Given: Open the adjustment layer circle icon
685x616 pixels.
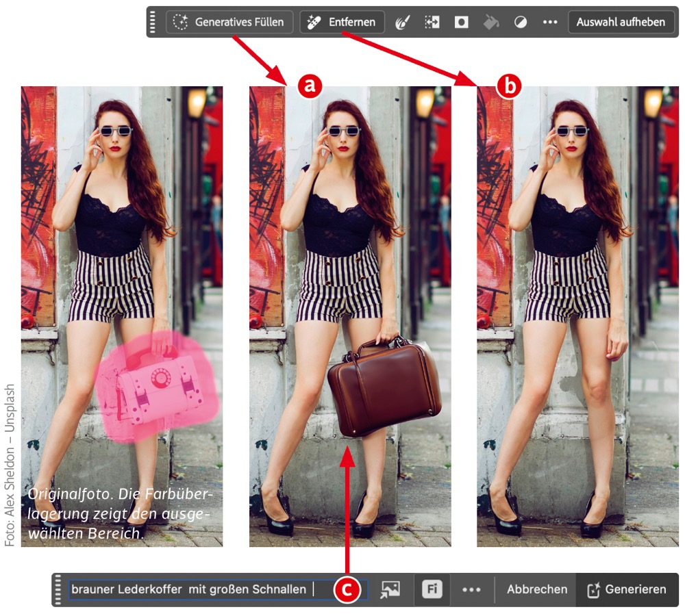Looking at the screenshot, I should [x=521, y=22].
